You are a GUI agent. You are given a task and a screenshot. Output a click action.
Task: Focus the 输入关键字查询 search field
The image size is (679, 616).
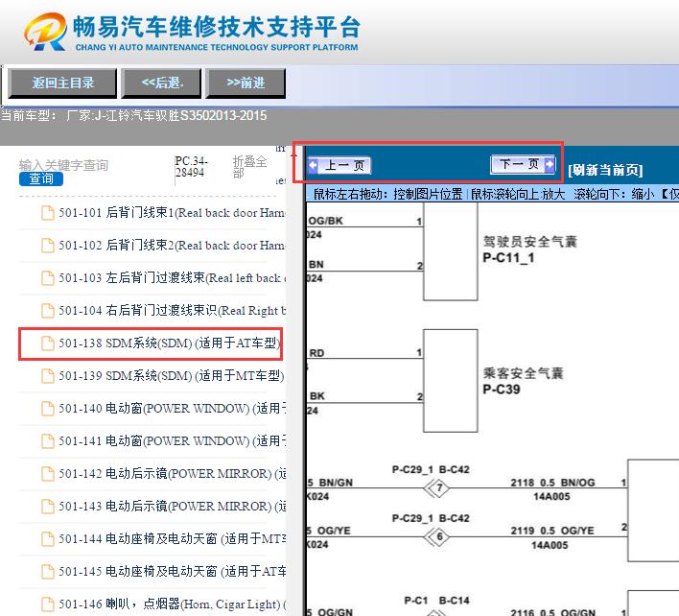pyautogui.click(x=63, y=165)
